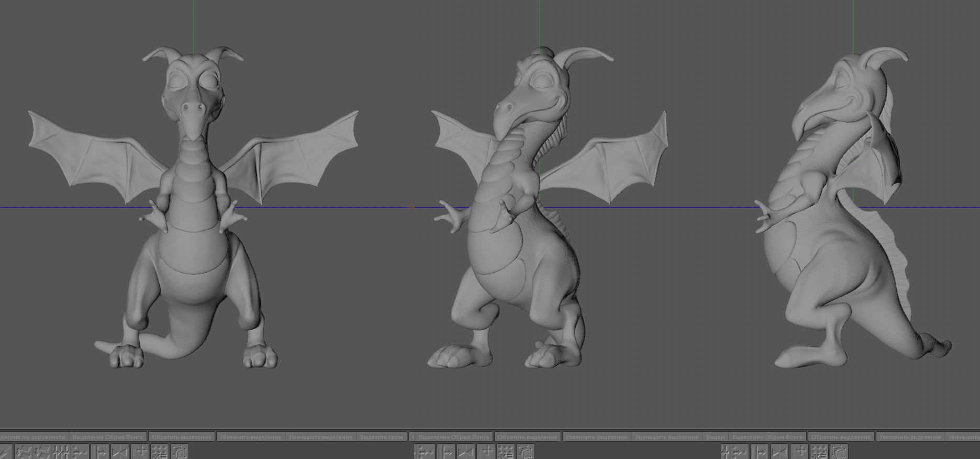980x459 pixels.
Task: Click the plus icon in middle toolbar
Action: (x=486, y=452)
